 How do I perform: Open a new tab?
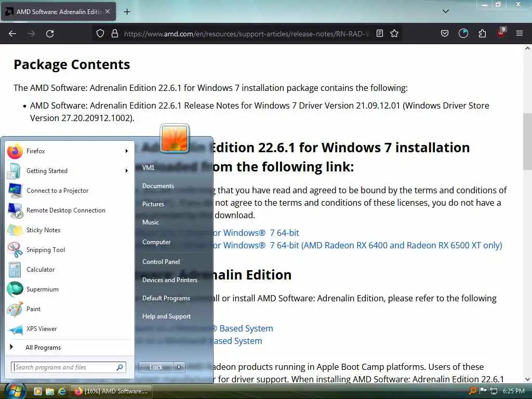point(127,11)
